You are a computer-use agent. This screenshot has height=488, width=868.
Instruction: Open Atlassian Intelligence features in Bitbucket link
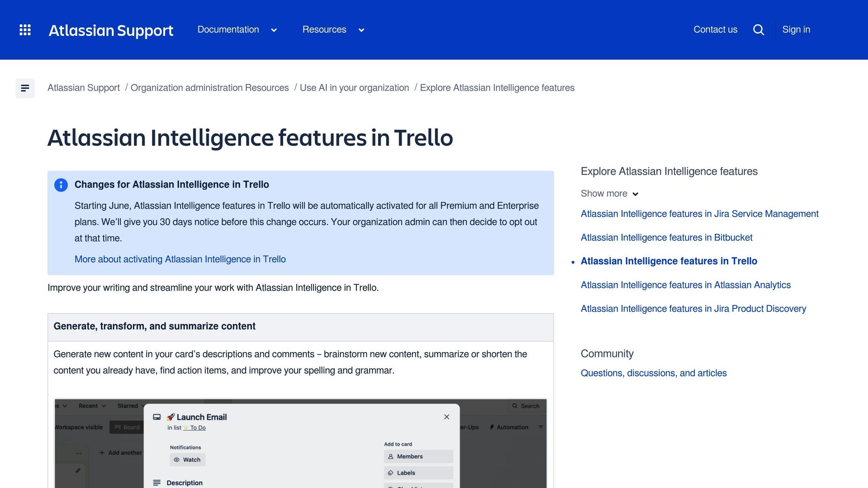[666, 238]
